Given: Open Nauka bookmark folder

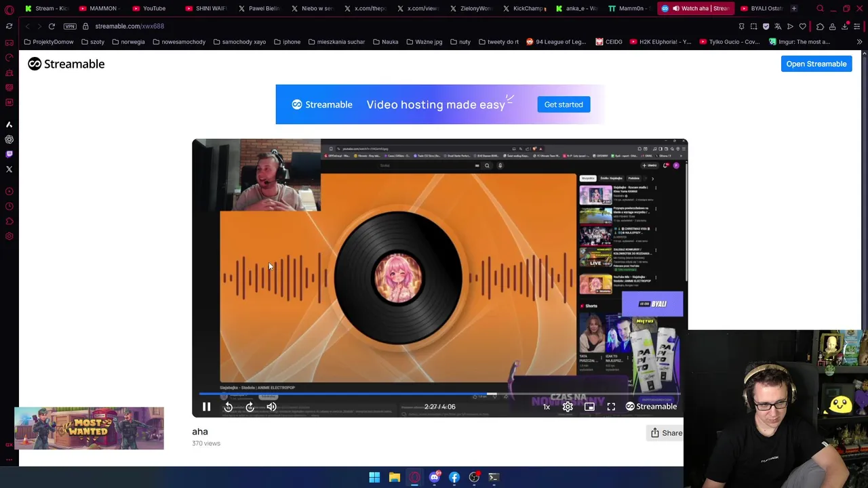Looking at the screenshot, I should [385, 42].
